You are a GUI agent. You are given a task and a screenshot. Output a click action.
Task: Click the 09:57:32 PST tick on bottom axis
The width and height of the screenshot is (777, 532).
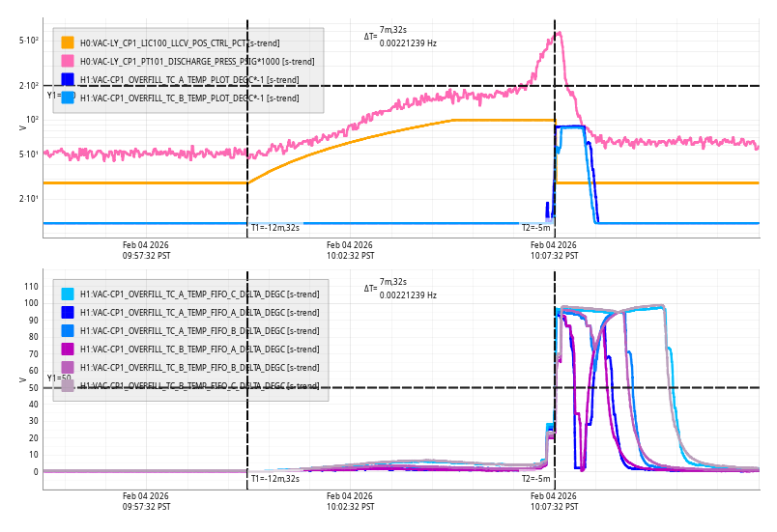(146, 501)
